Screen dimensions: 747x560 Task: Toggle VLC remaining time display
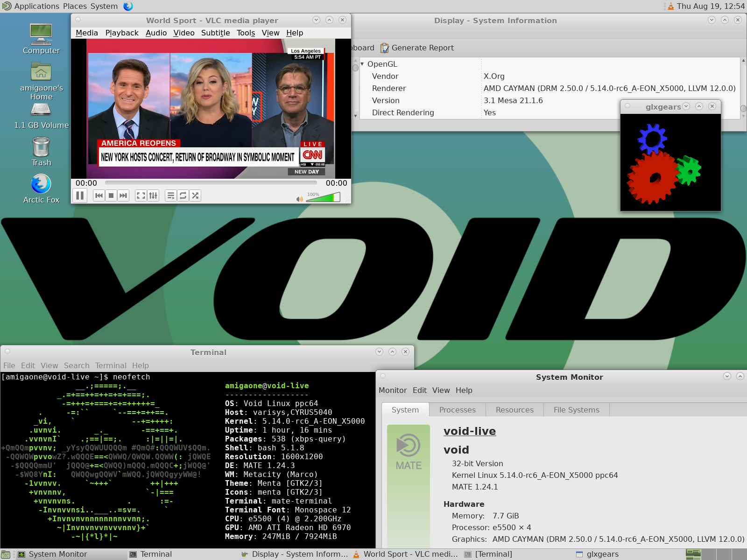[x=336, y=183]
